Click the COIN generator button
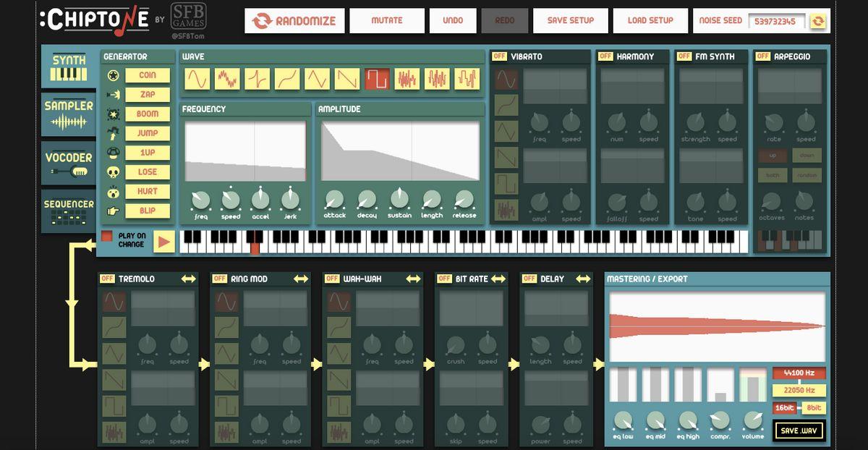The image size is (868, 450). 148,75
